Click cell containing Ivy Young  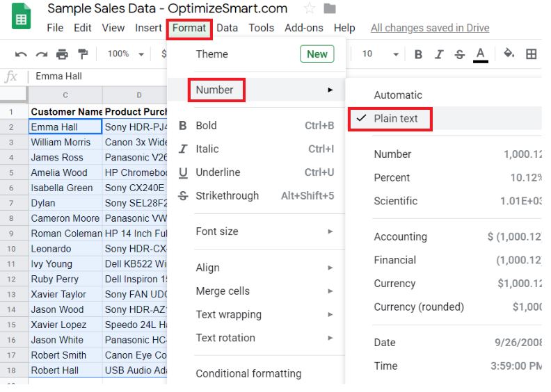(x=65, y=264)
